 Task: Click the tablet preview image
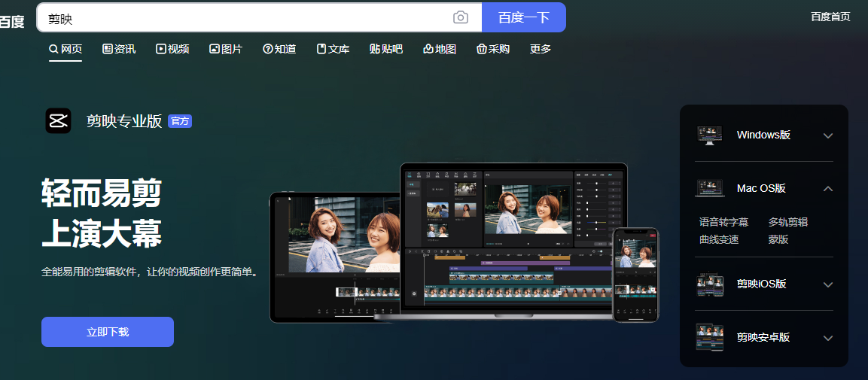coord(337,257)
